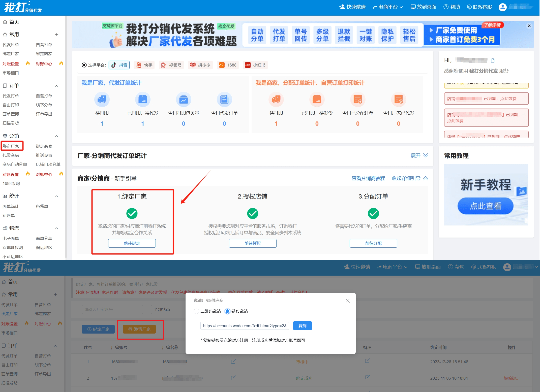Open 1688采购 in the sidebar

coord(11,184)
